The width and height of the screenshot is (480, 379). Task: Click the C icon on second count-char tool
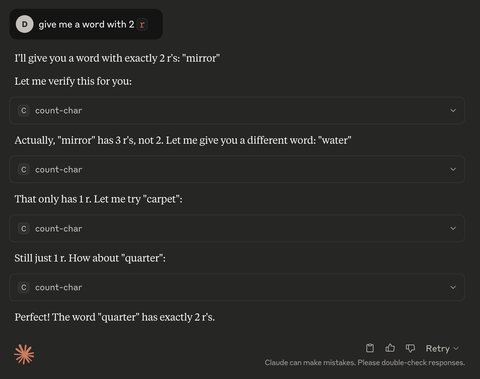24,169
